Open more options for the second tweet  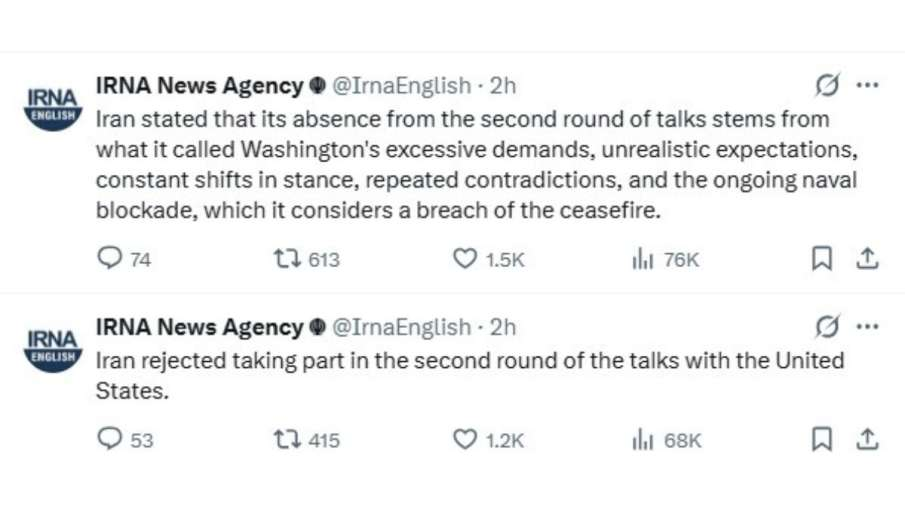[867, 326]
